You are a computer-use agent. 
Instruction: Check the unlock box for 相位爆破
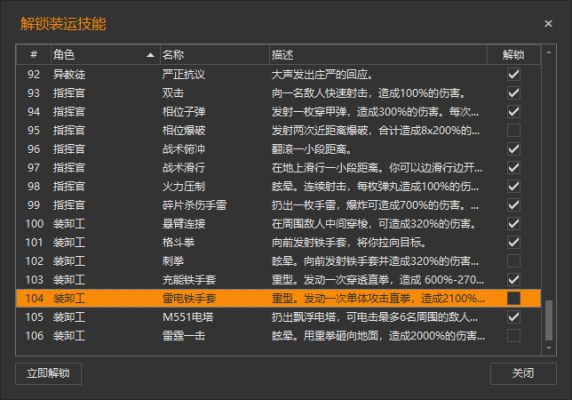click(514, 130)
